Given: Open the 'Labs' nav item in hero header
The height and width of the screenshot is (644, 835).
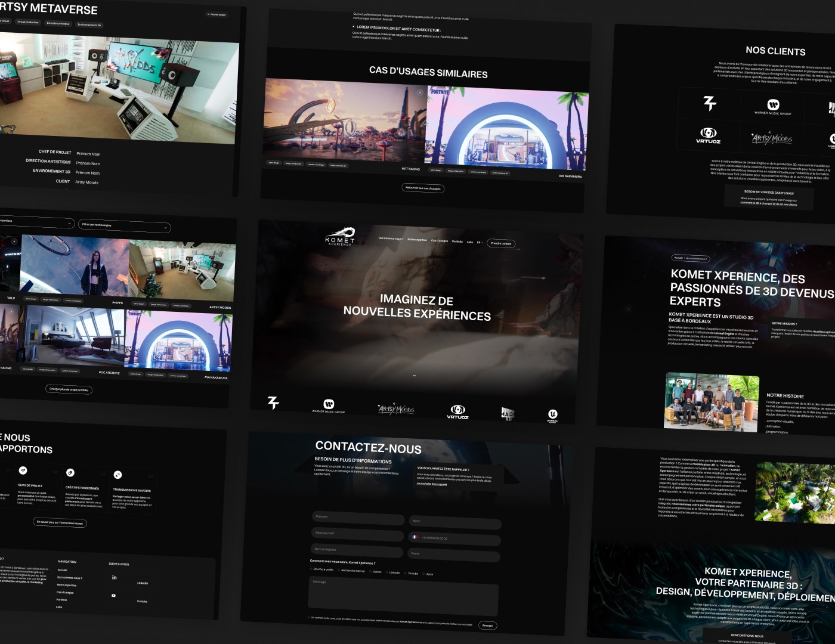Looking at the screenshot, I should pyautogui.click(x=470, y=242).
